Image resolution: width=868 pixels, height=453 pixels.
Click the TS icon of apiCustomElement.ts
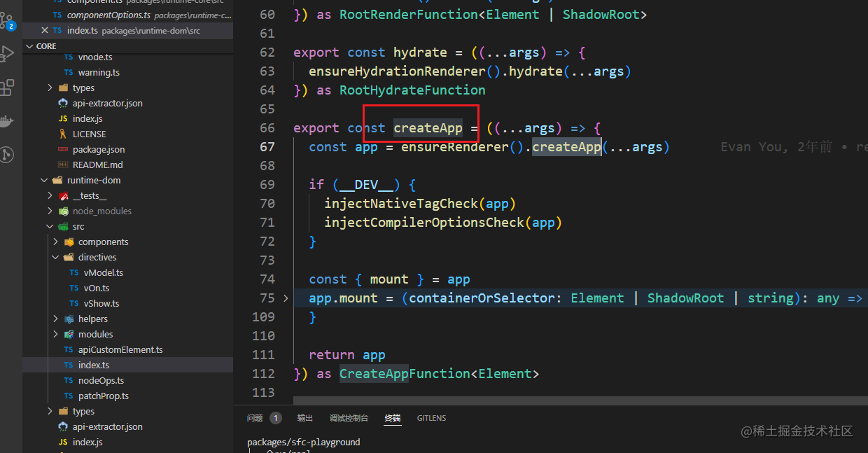[x=69, y=350]
